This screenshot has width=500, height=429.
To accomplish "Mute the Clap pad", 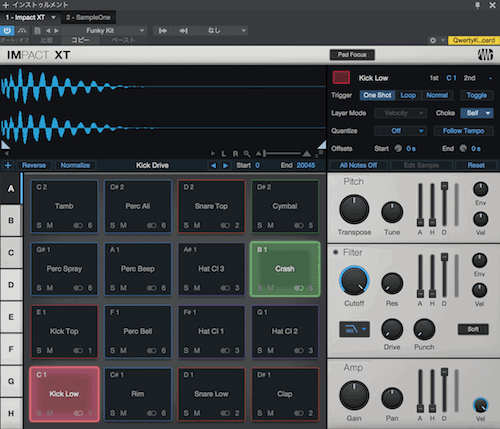I will click(271, 413).
